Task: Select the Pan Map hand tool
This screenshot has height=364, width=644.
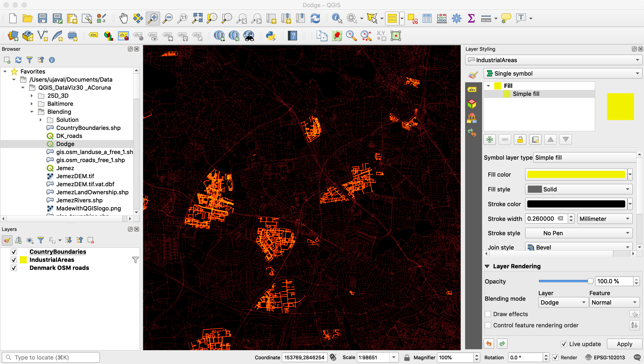Action: [x=123, y=18]
